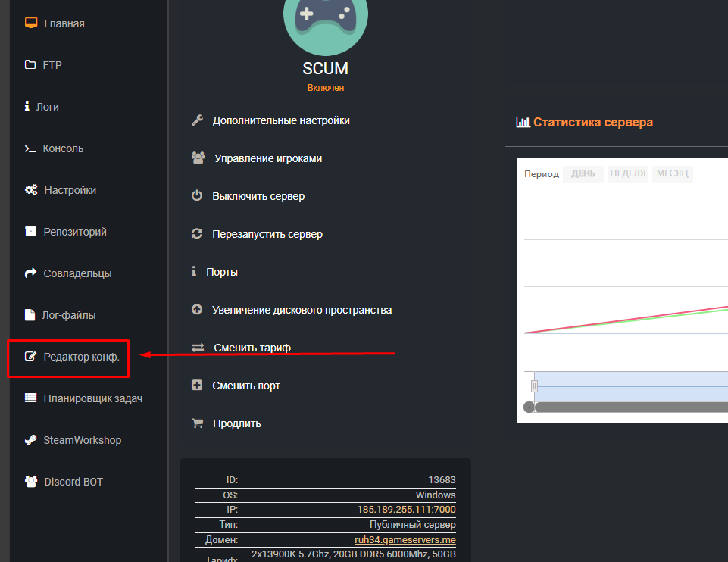Click Управление игроками option
This screenshot has width=728, height=562.
click(267, 158)
